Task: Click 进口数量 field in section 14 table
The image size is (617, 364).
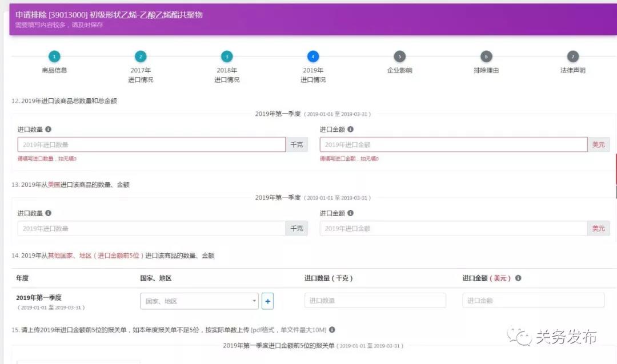Action: [x=375, y=301]
